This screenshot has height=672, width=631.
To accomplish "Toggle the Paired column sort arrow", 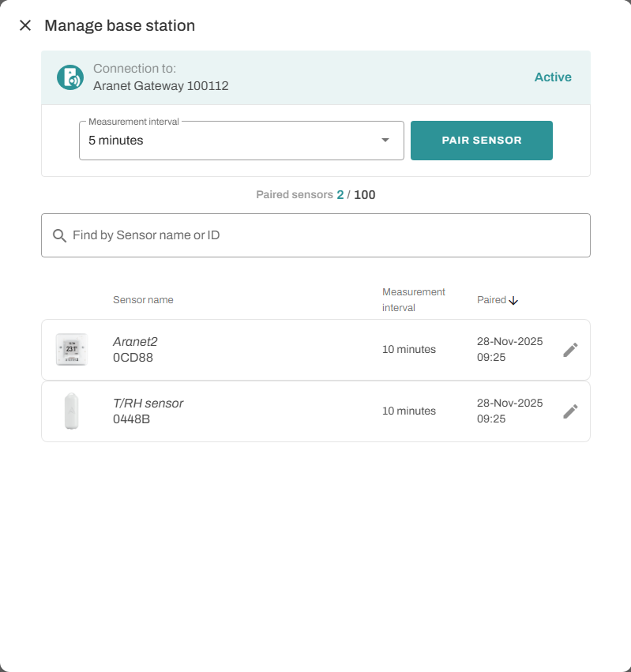I will pyautogui.click(x=513, y=300).
